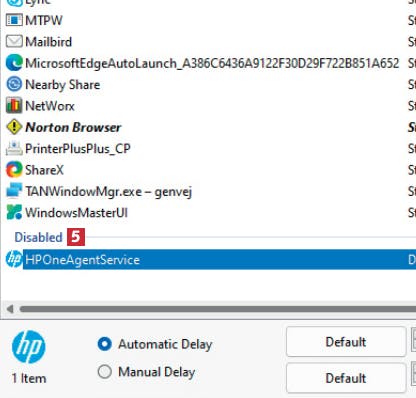Click the WindowsMasterUI icon
416x398 pixels.
(14, 212)
